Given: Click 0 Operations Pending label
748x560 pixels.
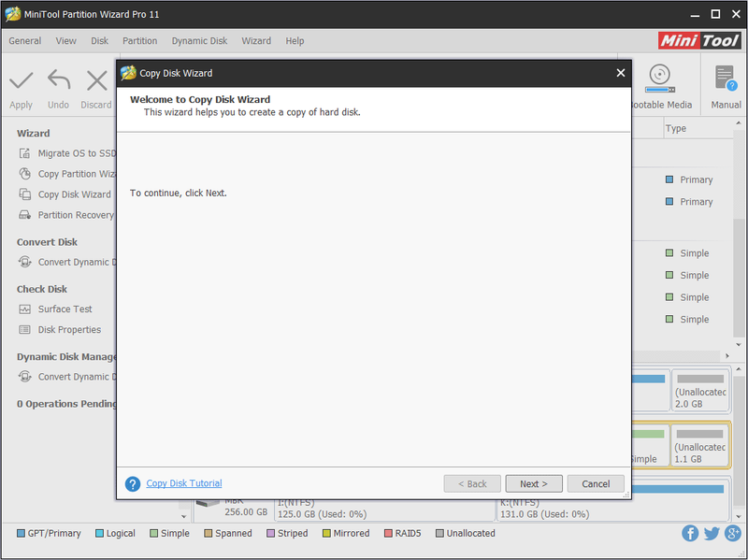Looking at the screenshot, I should pyautogui.click(x=66, y=404).
